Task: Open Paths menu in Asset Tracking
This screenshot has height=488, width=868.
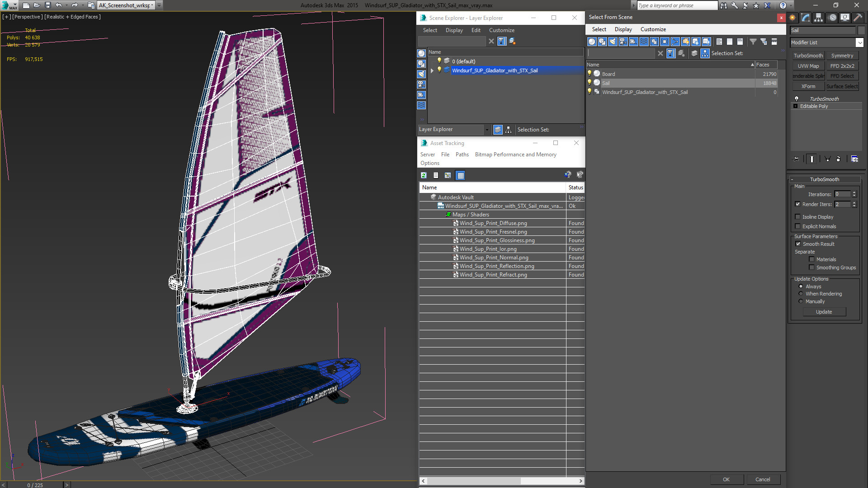Action: pos(462,155)
